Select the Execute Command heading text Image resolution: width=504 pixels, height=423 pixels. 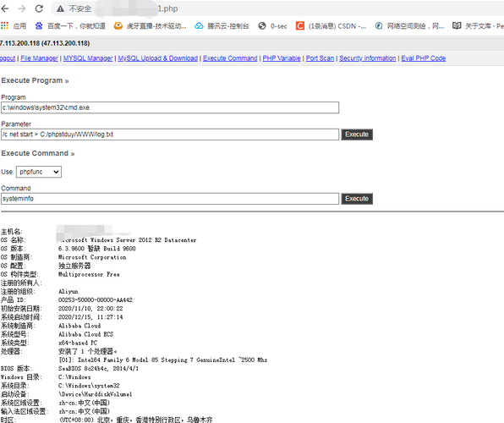[37, 153]
